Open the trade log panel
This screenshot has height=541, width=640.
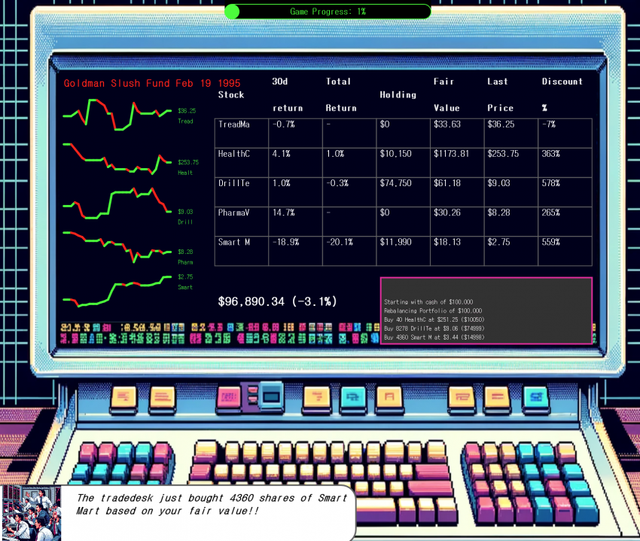[x=486, y=310]
